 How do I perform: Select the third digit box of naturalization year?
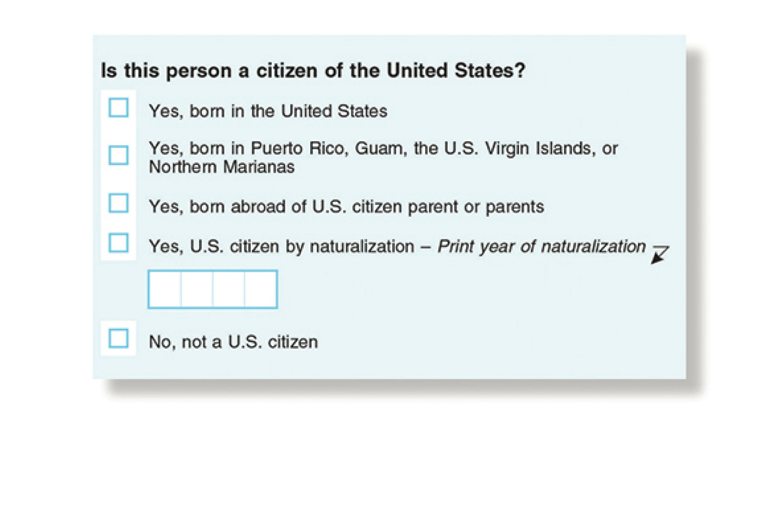[229, 289]
